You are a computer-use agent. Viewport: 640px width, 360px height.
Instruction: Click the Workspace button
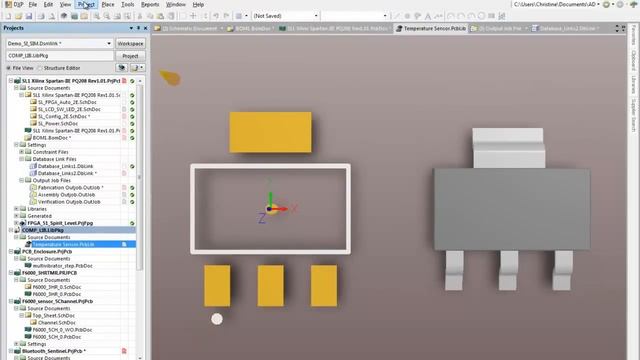[x=130, y=43]
